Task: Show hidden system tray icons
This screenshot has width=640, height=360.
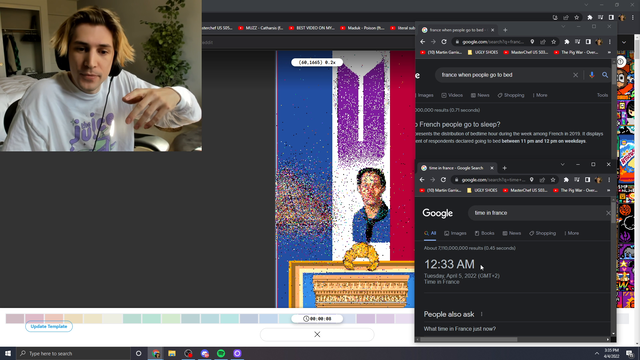Action: pyautogui.click(x=597, y=353)
